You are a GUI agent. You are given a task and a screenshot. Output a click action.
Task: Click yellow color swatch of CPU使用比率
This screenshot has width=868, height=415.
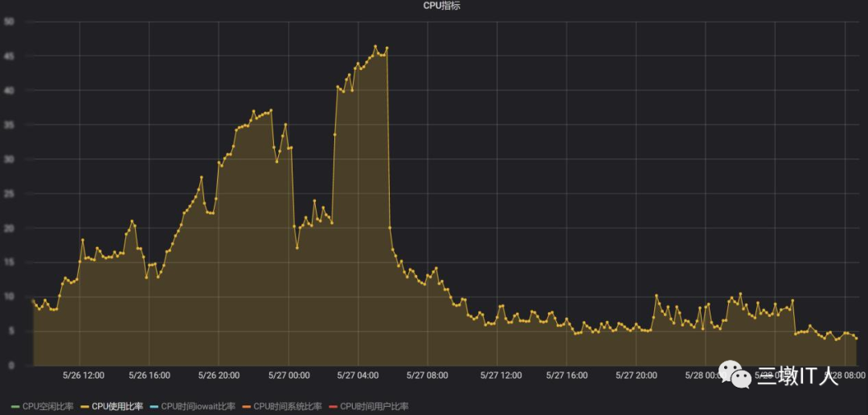tap(84, 407)
